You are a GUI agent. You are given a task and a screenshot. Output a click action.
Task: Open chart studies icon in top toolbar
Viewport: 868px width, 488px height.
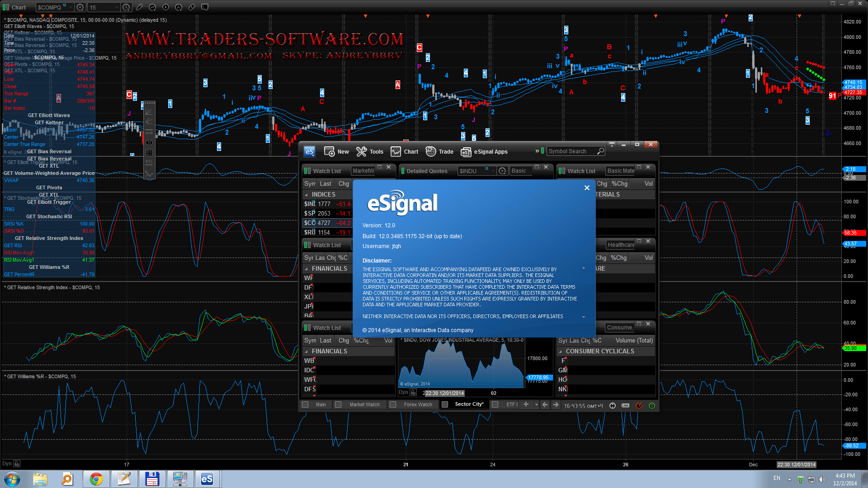[152, 7]
